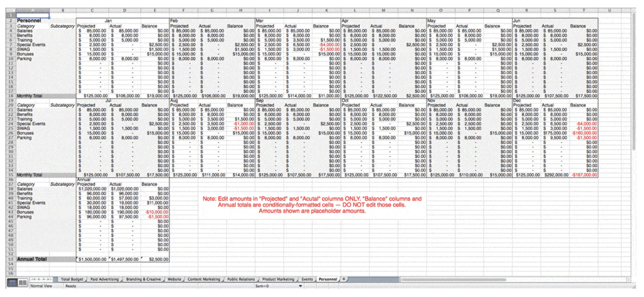644x297 pixels.
Task: Select column H header
Action: tap(241, 10)
